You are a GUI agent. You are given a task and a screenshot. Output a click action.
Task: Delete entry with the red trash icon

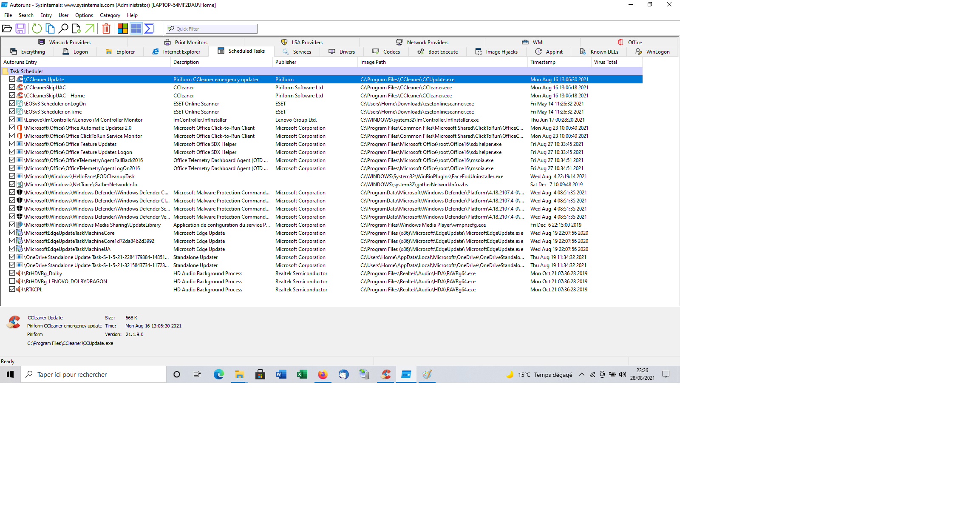(x=106, y=28)
